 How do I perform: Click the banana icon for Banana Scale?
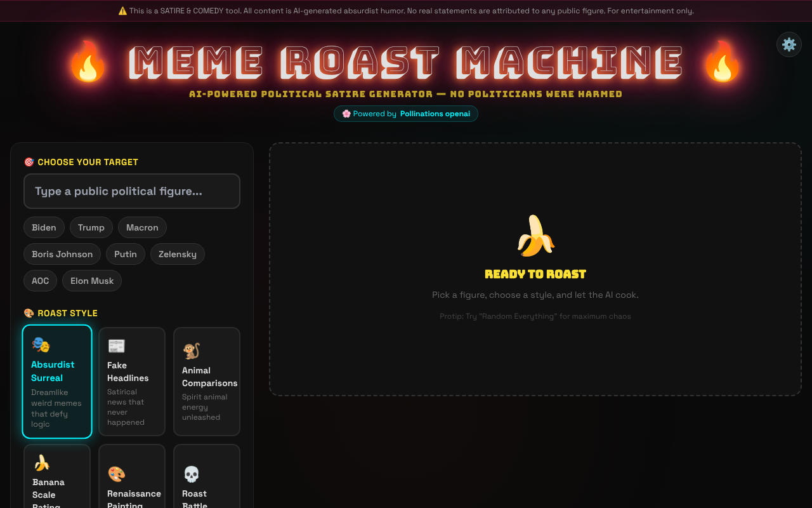(x=42, y=463)
